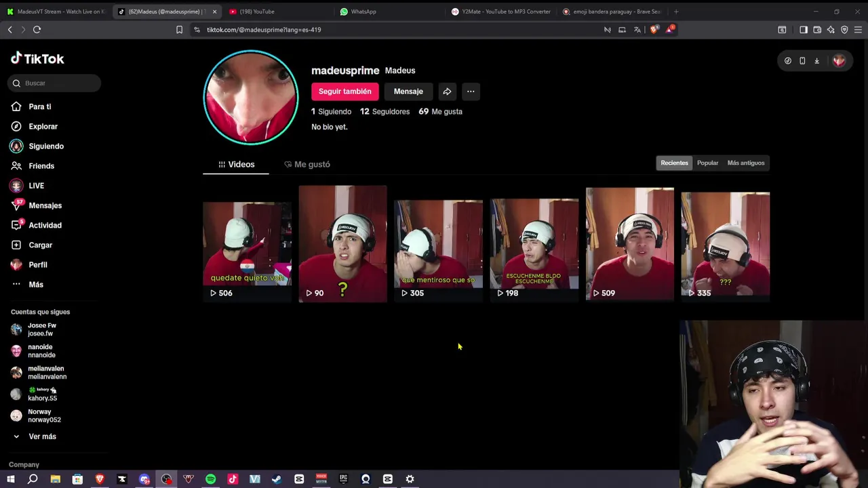Image resolution: width=868 pixels, height=488 pixels.
Task: Click madeusprime profile picture
Action: 251,97
